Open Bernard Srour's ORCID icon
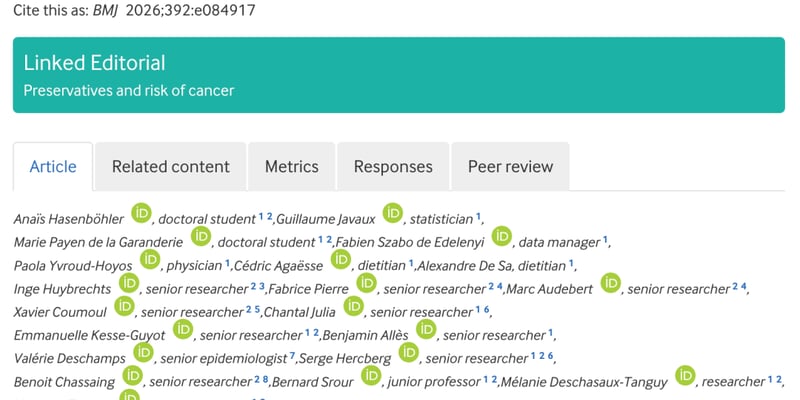Image resolution: width=800 pixels, height=400 pixels. coord(372,377)
